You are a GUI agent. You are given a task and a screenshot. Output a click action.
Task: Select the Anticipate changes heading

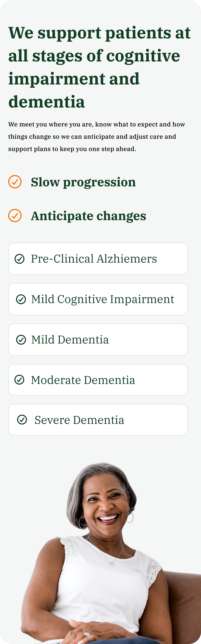point(88,216)
